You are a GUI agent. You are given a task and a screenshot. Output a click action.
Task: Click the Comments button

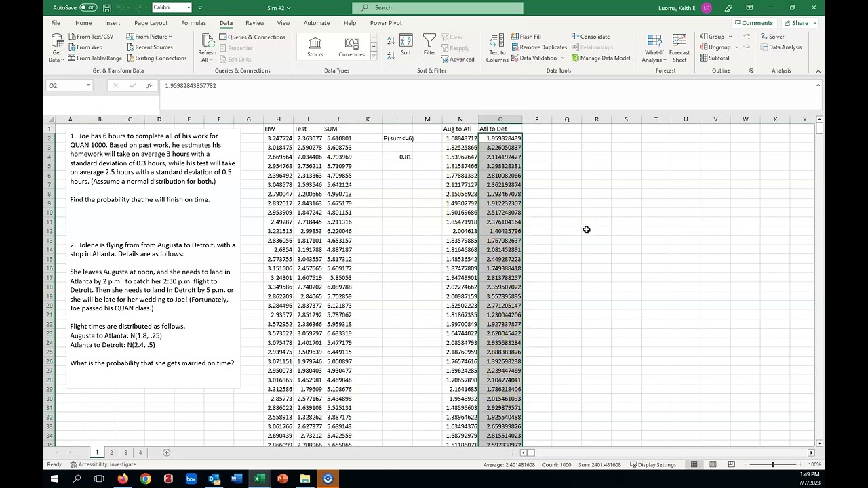coord(753,23)
